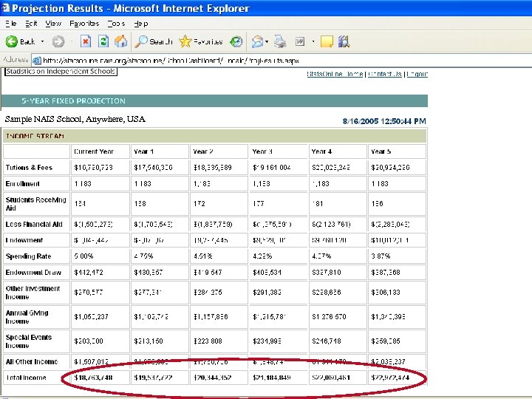Open the Mail dropdown arrow
532x399 pixels.
(267, 41)
